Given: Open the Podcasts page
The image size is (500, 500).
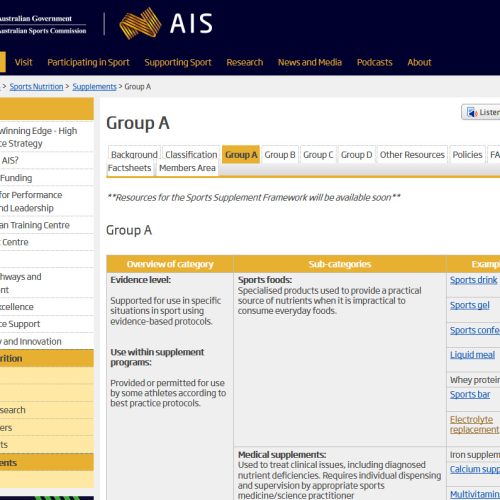Looking at the screenshot, I should pos(374,62).
